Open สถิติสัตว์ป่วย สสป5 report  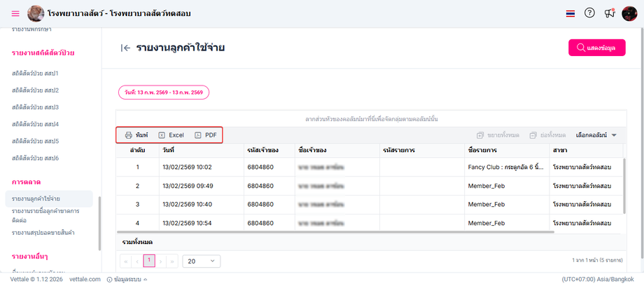tap(36, 141)
